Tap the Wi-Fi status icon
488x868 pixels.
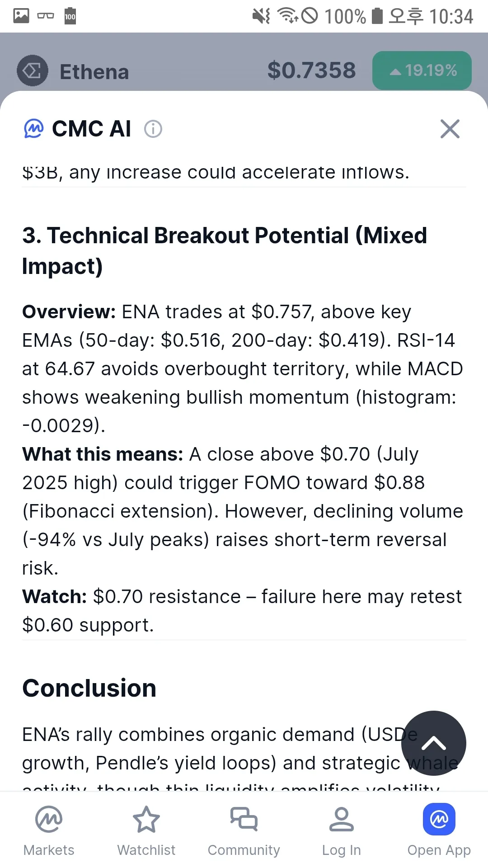click(287, 16)
